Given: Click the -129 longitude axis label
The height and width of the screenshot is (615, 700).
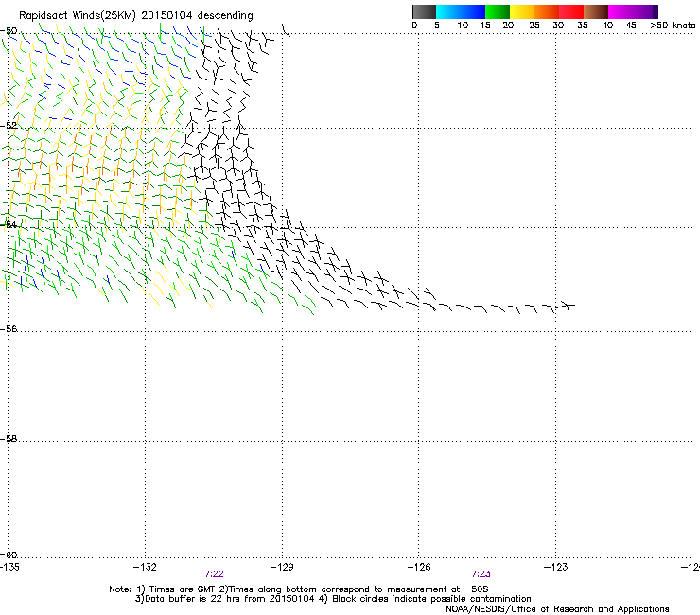Looking at the screenshot, I should [x=282, y=567].
